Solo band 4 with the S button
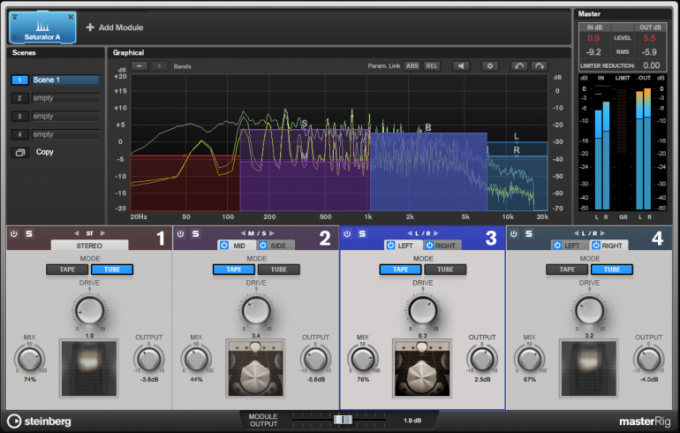 pos(529,234)
